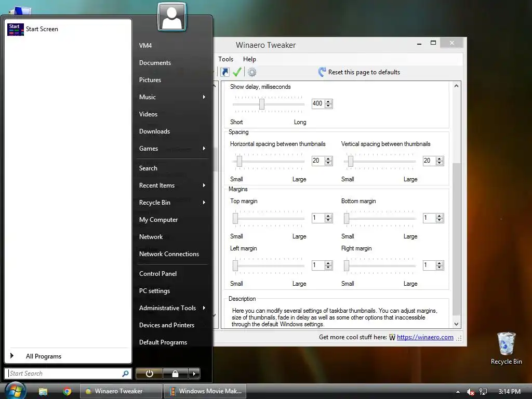Expand the Recycle Bin submenu arrow
The width and height of the screenshot is (532, 399).
tap(204, 203)
